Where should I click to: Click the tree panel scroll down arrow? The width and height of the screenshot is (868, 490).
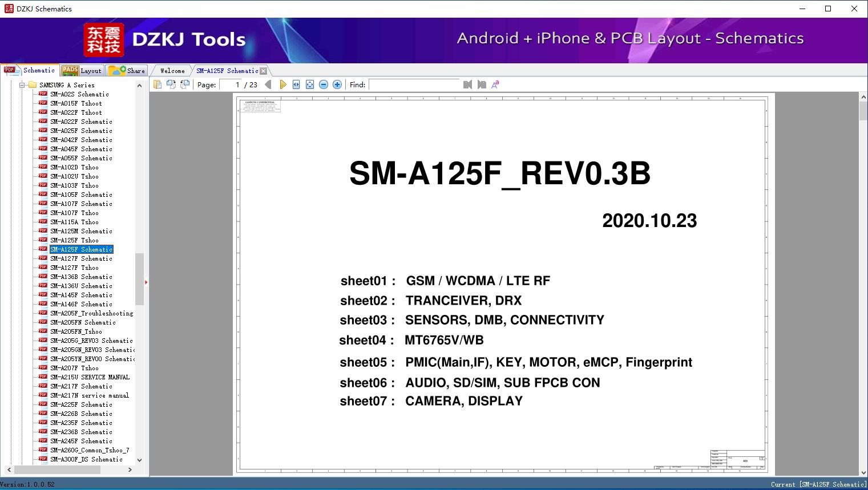(x=139, y=460)
